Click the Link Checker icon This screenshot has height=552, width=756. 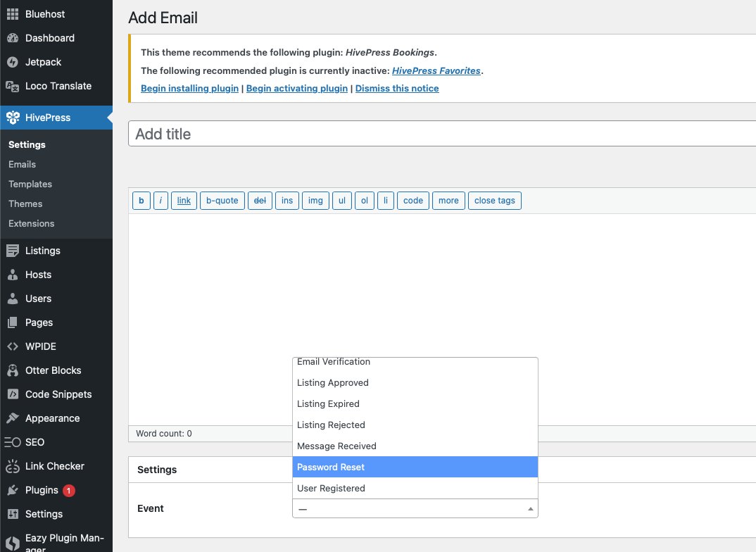coord(13,466)
